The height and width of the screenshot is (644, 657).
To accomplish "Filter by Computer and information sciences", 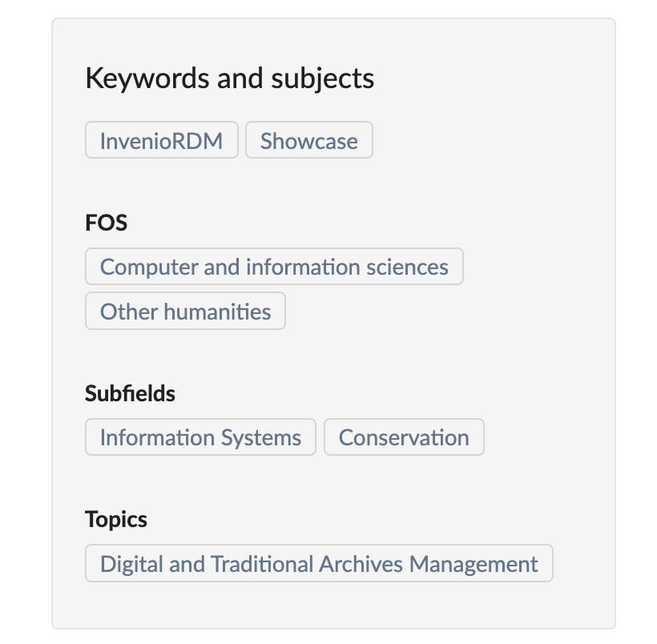I will 274,266.
